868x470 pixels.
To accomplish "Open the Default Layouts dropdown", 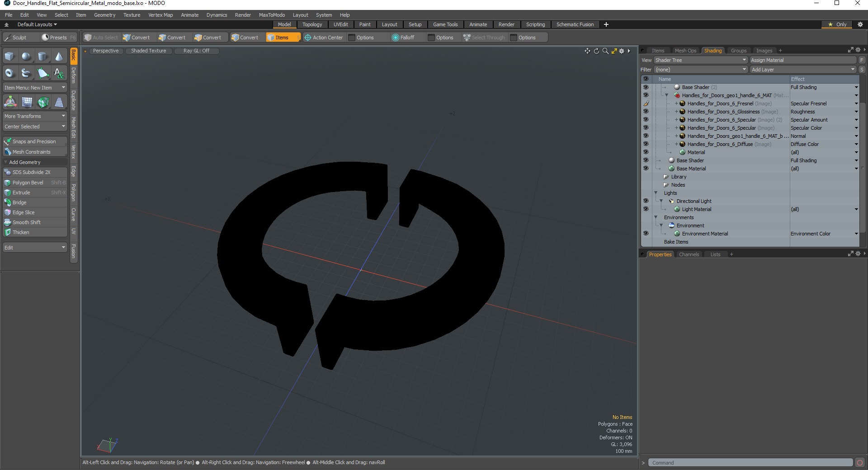I will [37, 24].
